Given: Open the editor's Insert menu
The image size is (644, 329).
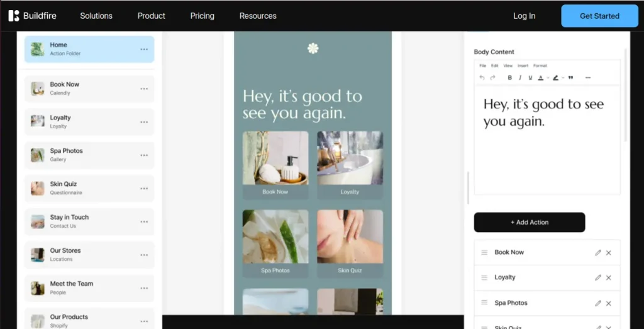Looking at the screenshot, I should click(523, 65).
